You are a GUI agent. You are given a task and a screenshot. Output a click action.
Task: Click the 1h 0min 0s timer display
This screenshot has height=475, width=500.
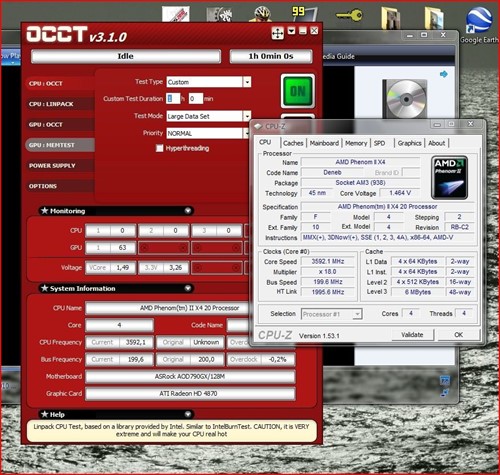(x=271, y=56)
